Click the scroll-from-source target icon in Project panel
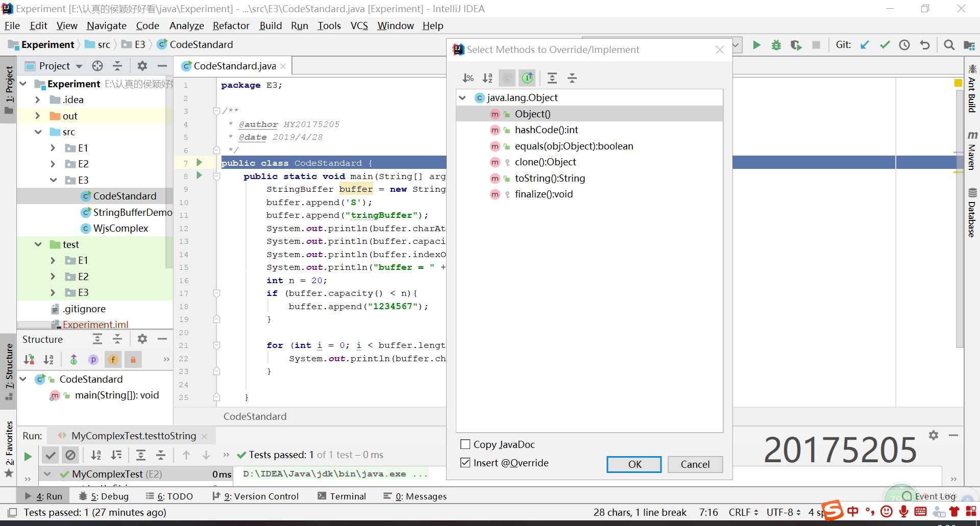The image size is (980, 526). [97, 66]
